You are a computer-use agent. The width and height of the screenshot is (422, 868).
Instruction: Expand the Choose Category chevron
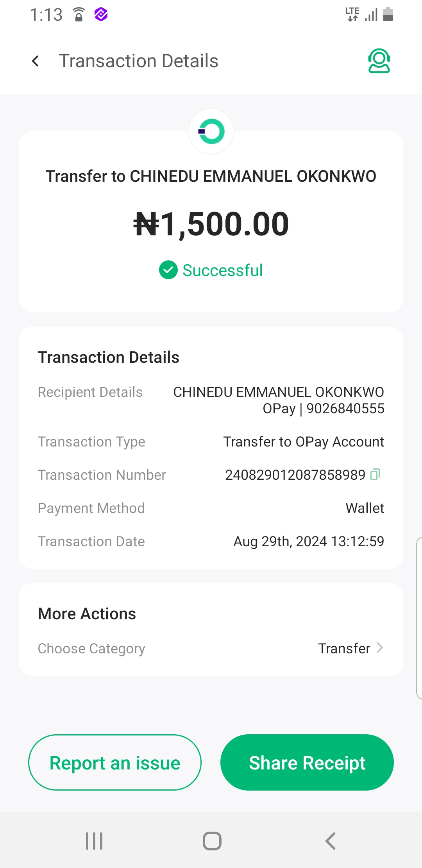379,648
